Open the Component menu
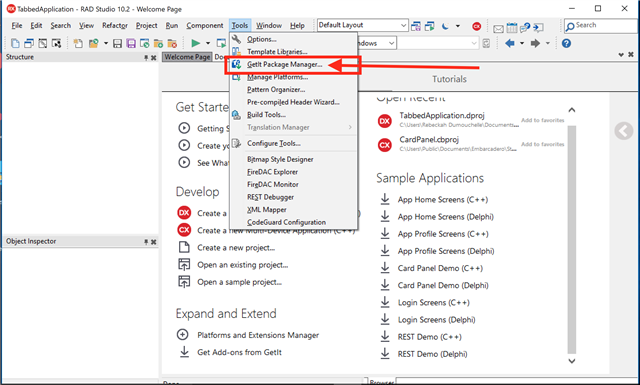Viewport: 640px width, 385px height. [x=204, y=25]
